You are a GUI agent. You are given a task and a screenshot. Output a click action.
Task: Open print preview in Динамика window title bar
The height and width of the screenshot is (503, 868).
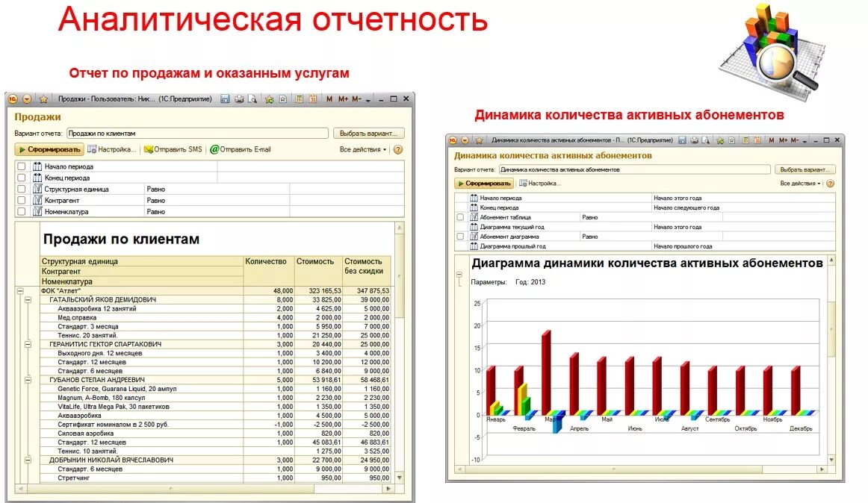tap(706, 140)
